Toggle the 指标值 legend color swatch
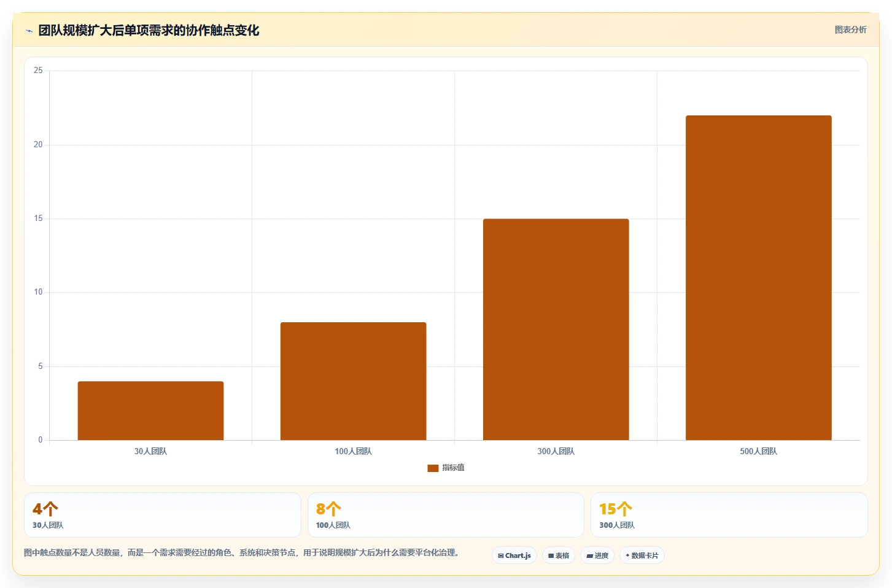This screenshot has width=892, height=588. [x=433, y=468]
